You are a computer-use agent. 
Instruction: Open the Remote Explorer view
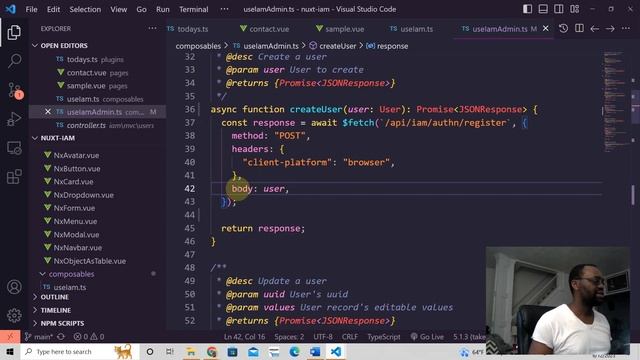(x=14, y=148)
